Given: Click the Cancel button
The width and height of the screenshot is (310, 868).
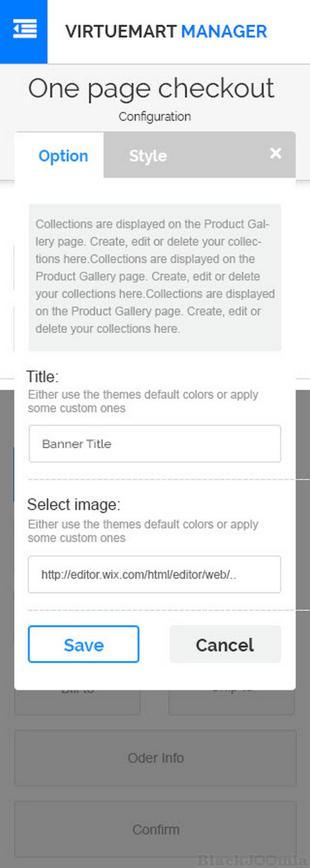Looking at the screenshot, I should point(225,645).
